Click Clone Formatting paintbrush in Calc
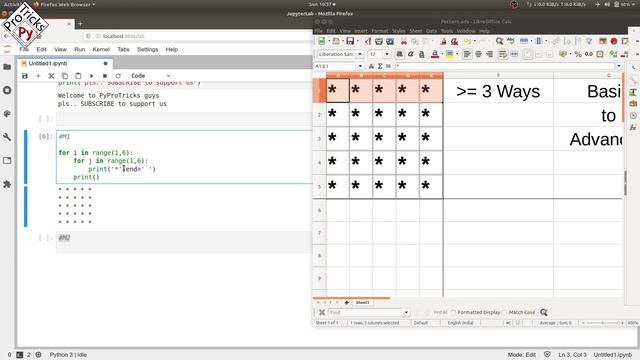640x360 pixels. (x=443, y=41)
